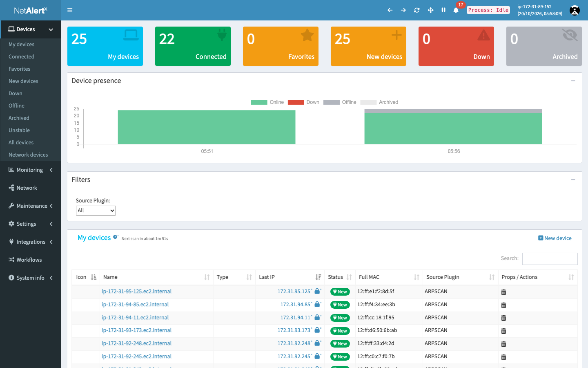Delete ip-172-31-93-173 with trash icon
Screen dimensions: 588x368
[503, 331]
